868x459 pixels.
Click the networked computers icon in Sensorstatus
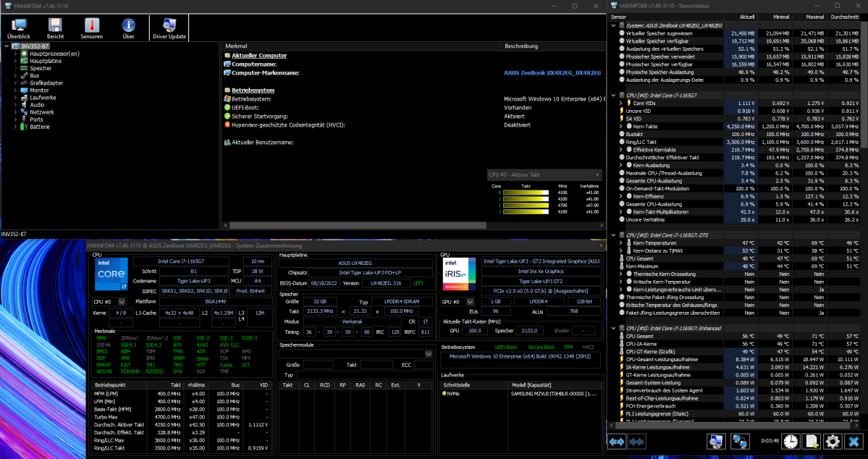pyautogui.click(x=740, y=442)
